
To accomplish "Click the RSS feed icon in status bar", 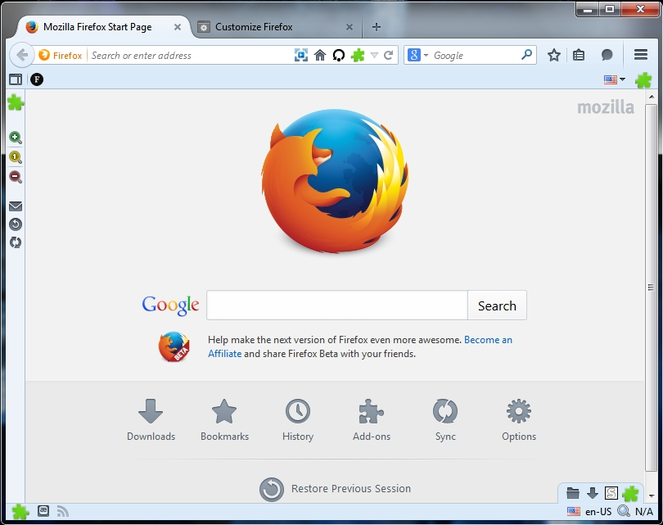I will [x=63, y=511].
